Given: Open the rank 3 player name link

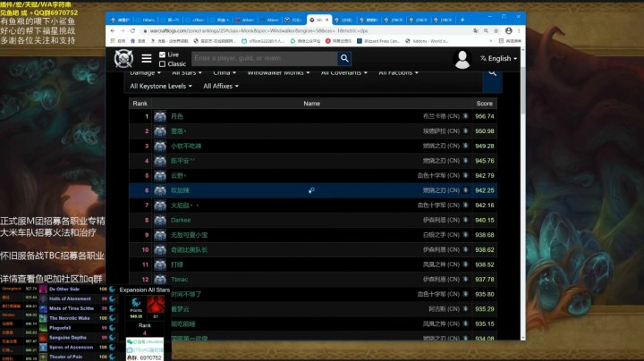Looking at the screenshot, I should [x=186, y=146].
